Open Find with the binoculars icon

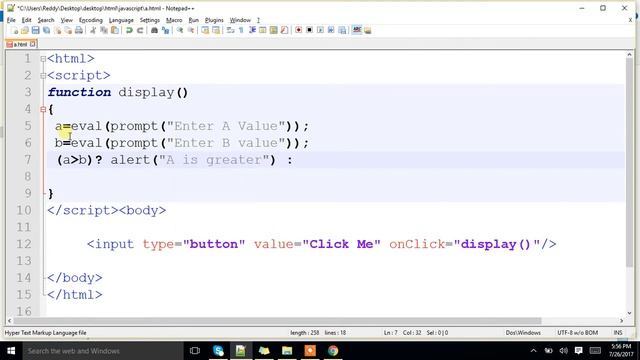click(x=154, y=30)
